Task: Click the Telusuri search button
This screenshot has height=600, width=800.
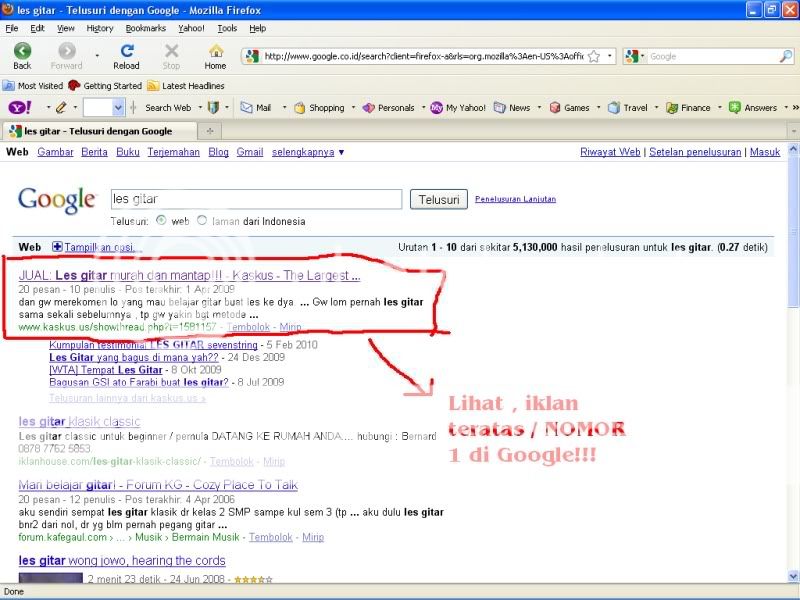Action: click(439, 199)
